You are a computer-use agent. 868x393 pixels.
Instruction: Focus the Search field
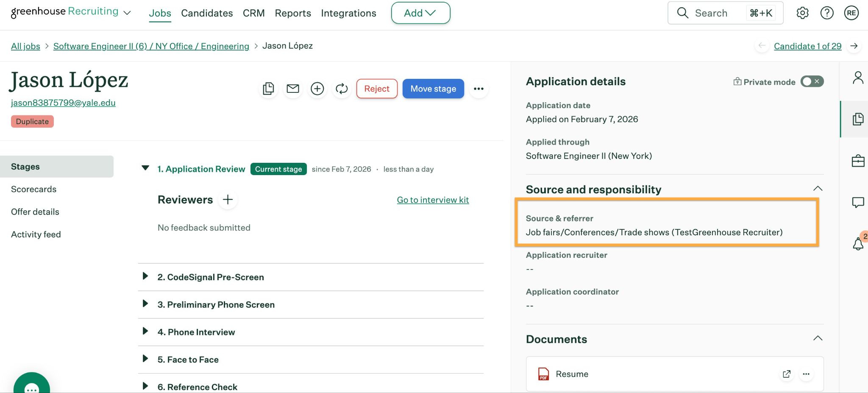click(x=725, y=13)
